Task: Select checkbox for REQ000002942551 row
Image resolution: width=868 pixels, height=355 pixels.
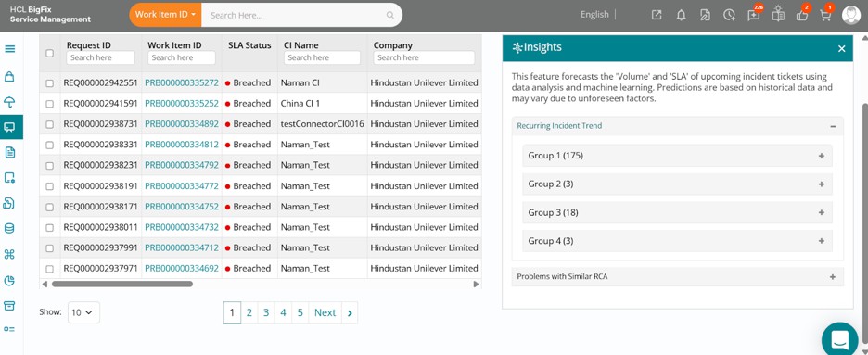Action: point(50,82)
